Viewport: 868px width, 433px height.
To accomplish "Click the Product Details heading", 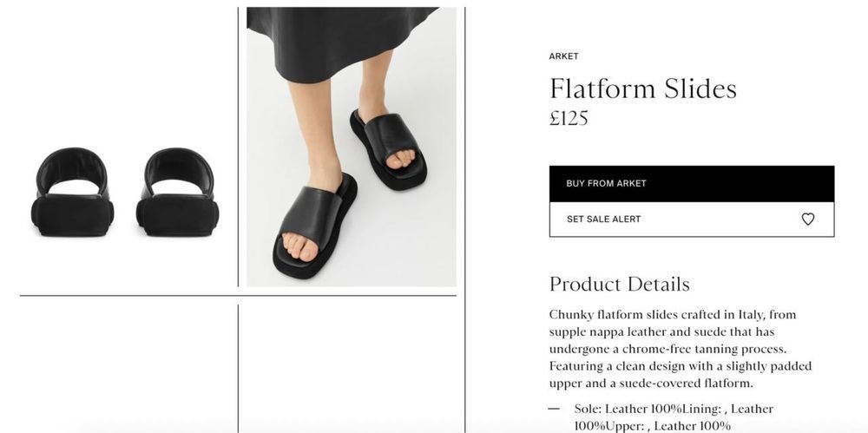I will coord(619,284).
